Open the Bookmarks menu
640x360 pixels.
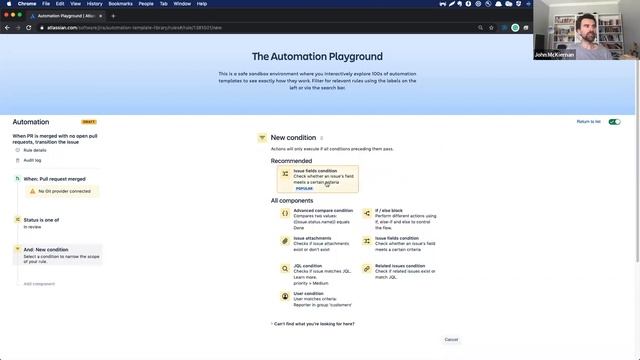(120, 4)
